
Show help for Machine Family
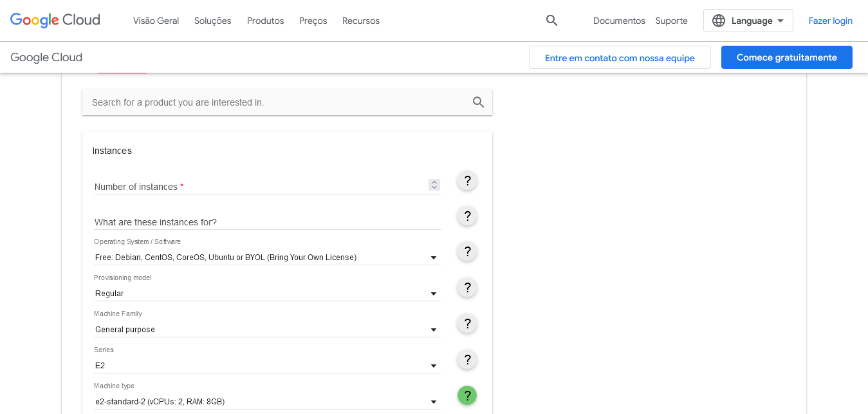[467, 324]
